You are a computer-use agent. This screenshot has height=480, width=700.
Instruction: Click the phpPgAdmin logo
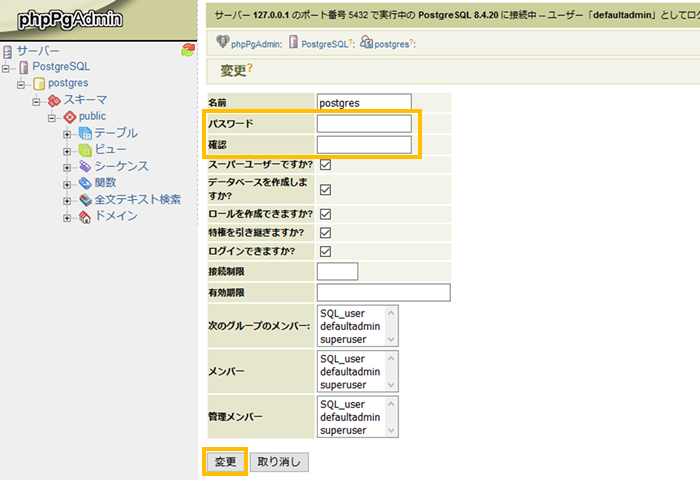[70, 20]
